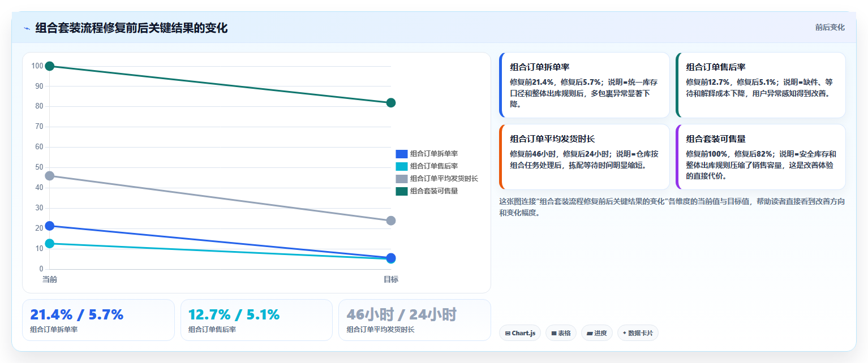The width and height of the screenshot is (868, 363).
Task: Toggle the blue 组合订单拆单率 legend swatch
Action: click(401, 154)
